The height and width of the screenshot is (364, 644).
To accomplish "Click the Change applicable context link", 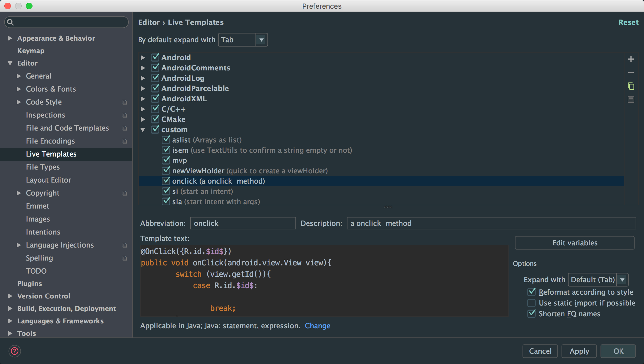I will (317, 326).
